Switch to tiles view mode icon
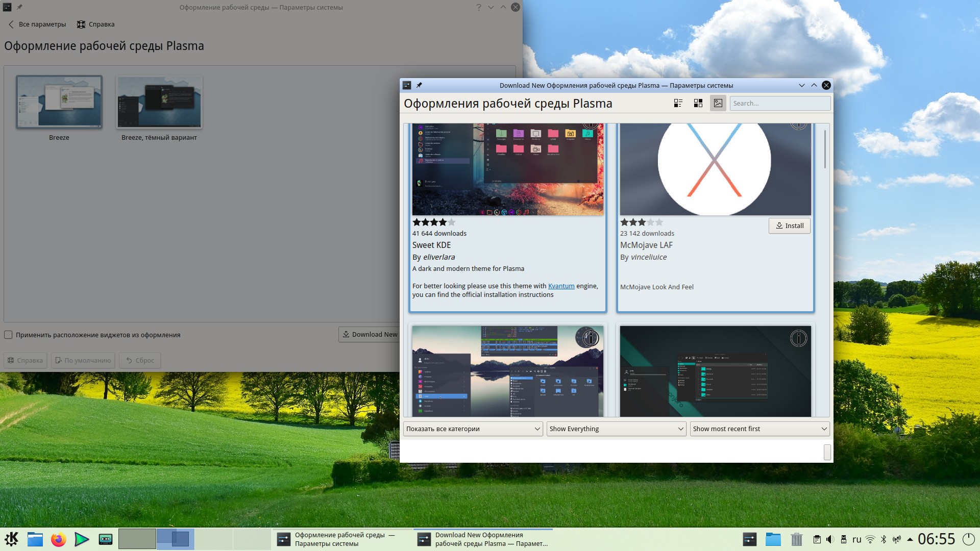 point(678,103)
